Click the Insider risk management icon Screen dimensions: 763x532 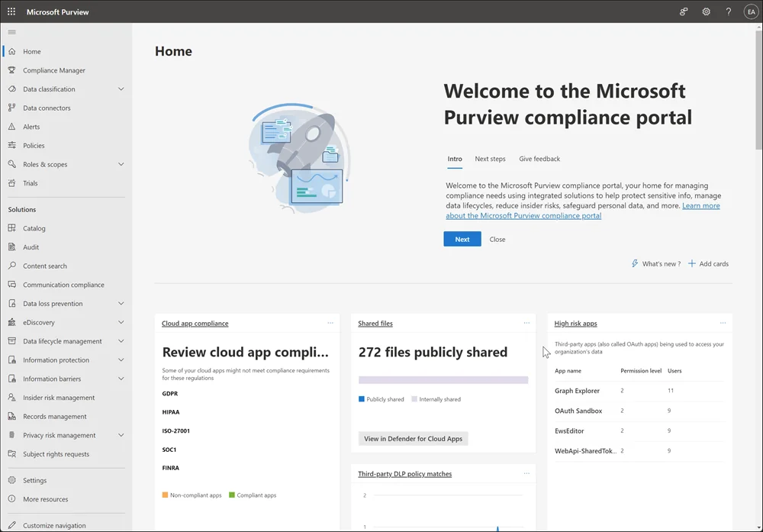coord(12,397)
